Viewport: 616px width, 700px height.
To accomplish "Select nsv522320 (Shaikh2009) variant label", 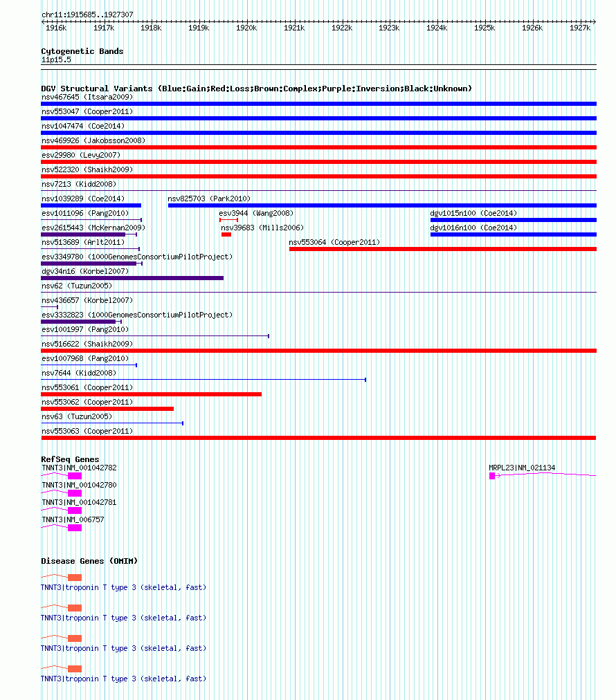I will click(87, 169).
